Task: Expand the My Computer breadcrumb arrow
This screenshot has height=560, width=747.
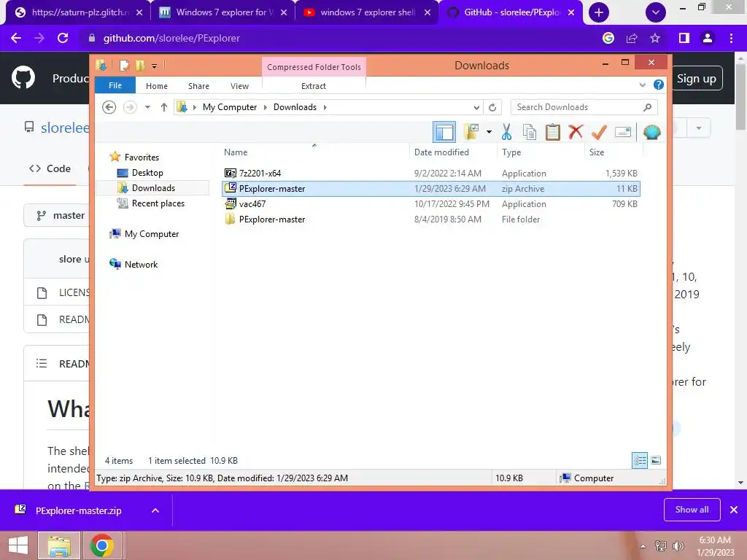Action: [266, 107]
